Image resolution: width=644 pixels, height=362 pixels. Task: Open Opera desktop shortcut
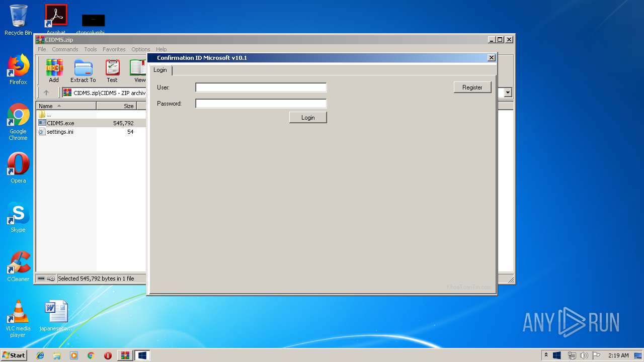click(18, 168)
